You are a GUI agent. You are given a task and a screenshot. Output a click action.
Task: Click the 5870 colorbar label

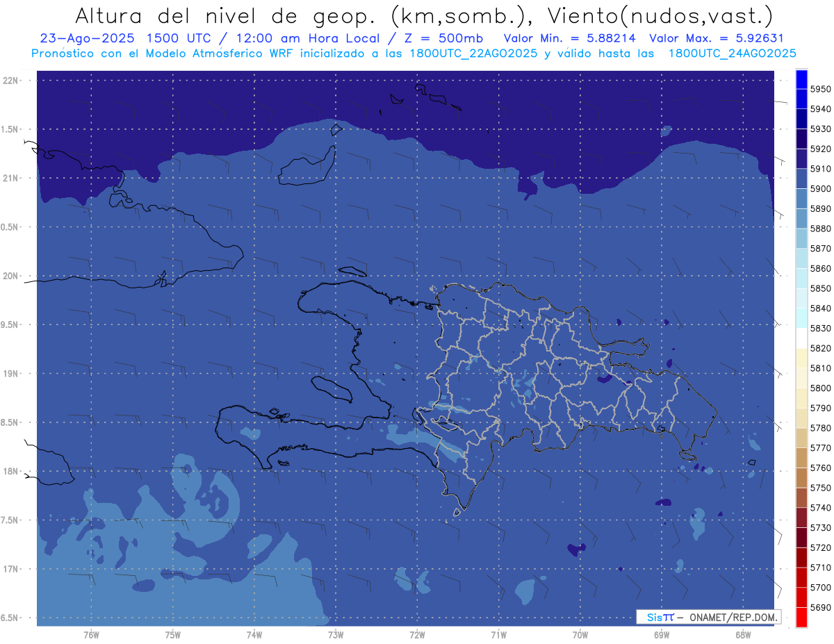pos(820,249)
